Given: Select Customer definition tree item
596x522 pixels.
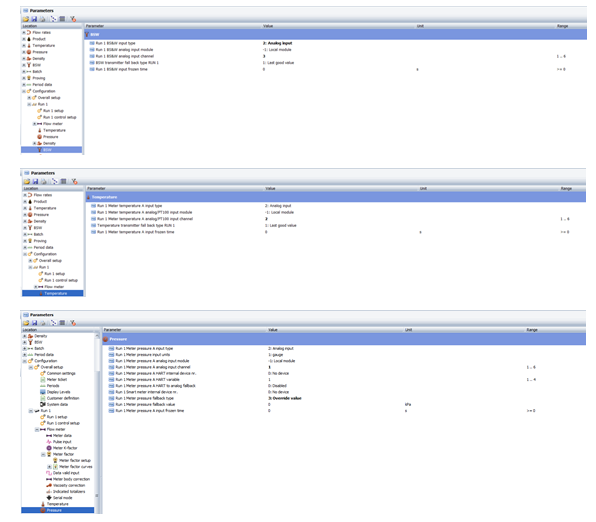Looking at the screenshot, I should coord(63,398).
